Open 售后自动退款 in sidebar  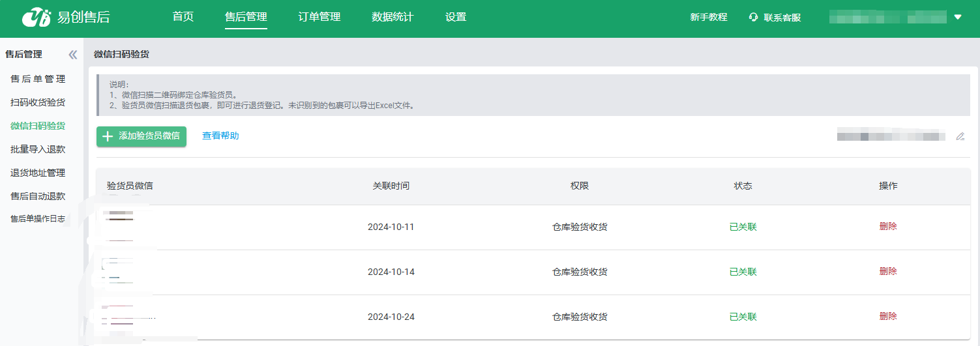[x=38, y=196]
